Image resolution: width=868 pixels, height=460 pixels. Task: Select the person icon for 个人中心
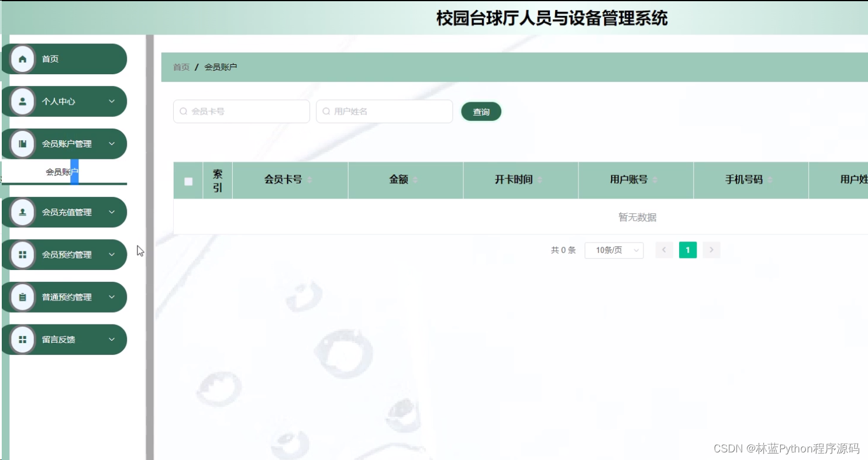click(x=23, y=101)
